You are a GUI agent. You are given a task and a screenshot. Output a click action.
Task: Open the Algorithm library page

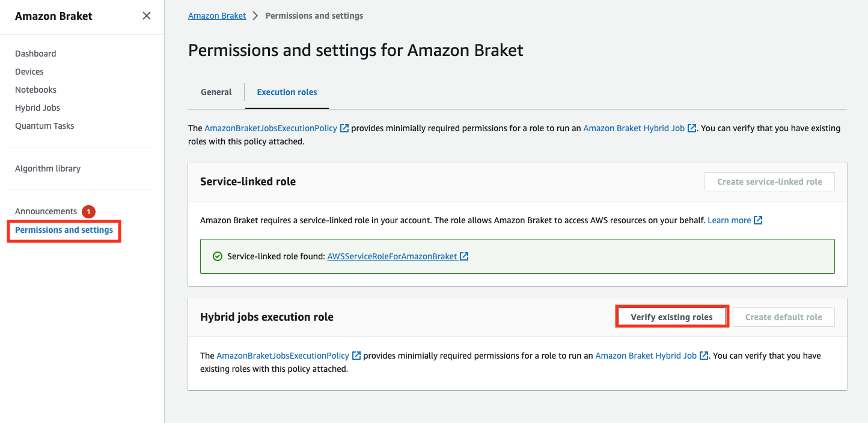(48, 168)
